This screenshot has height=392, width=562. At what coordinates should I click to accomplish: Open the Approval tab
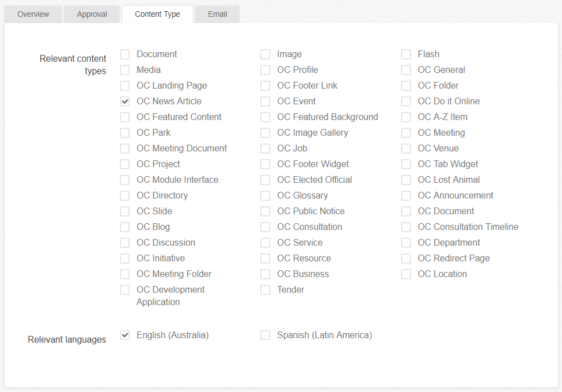coord(91,14)
